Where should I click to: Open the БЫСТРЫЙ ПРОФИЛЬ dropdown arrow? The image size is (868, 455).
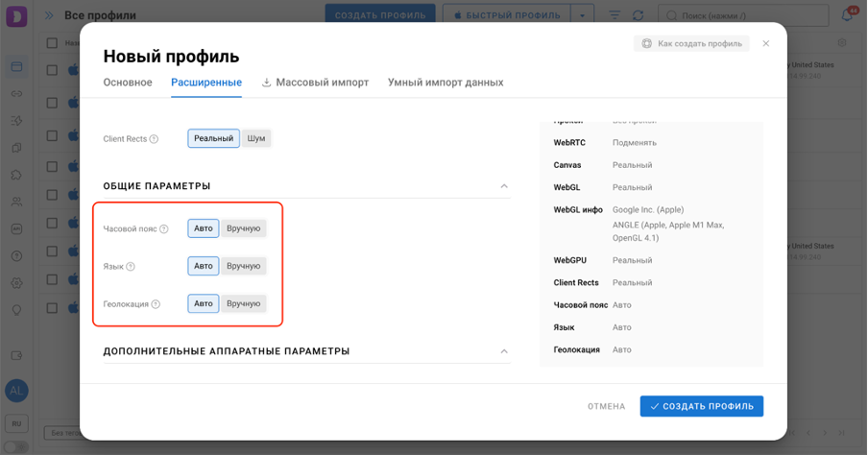coord(582,15)
